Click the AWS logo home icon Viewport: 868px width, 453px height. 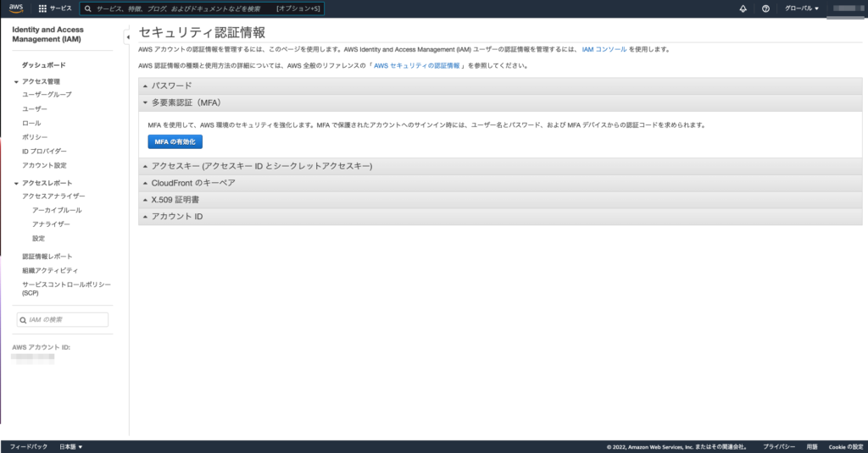(x=16, y=8)
